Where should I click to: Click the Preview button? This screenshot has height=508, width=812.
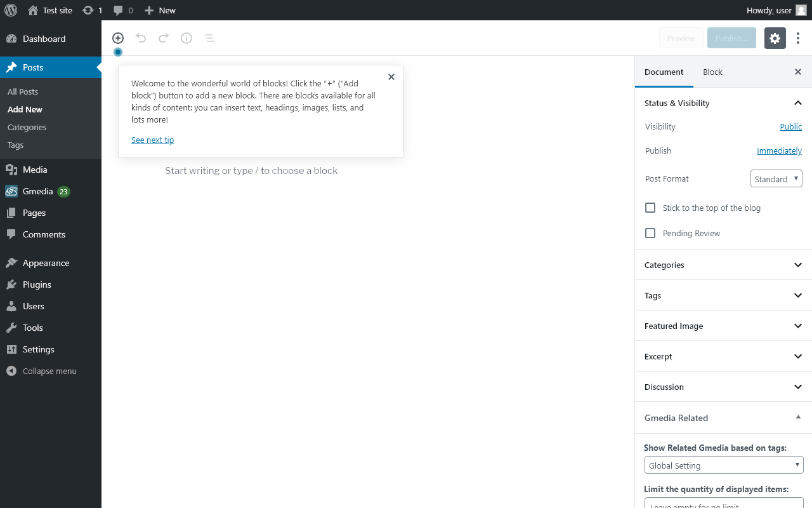(x=681, y=38)
